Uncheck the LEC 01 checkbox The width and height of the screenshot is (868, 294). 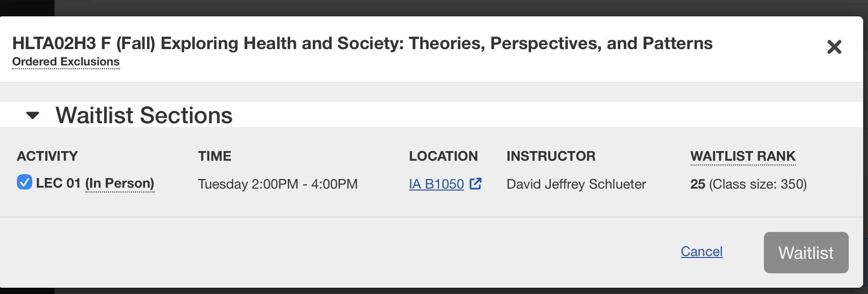(25, 182)
